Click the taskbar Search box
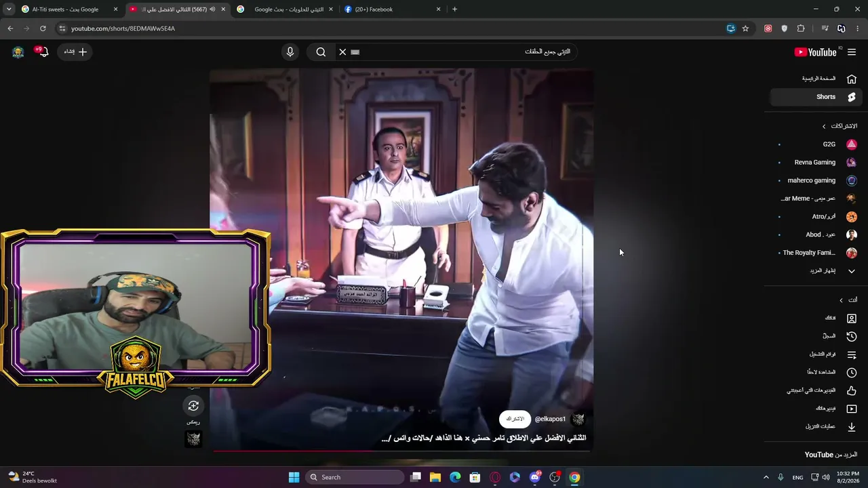 coord(354,477)
